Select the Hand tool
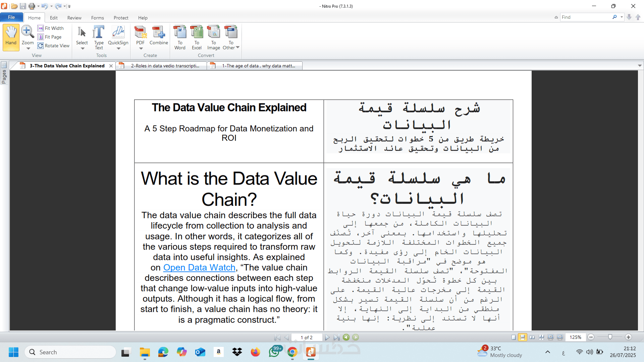This screenshot has height=362, width=644. coord(11,37)
